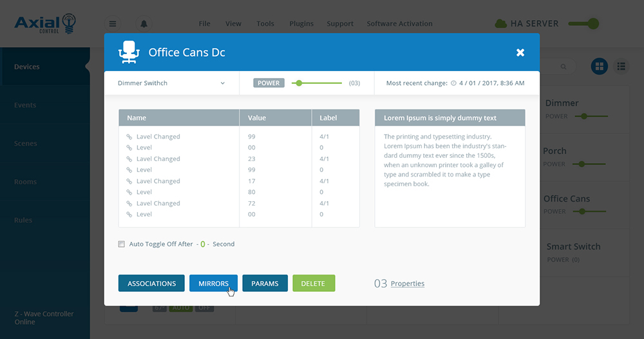
Task: Click Z-Wave Controller Online status
Action: 44,318
